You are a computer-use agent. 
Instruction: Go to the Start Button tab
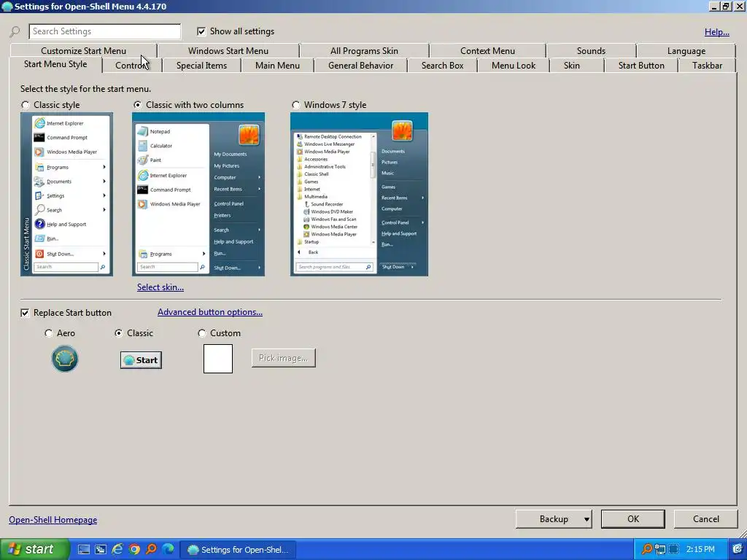pos(641,66)
